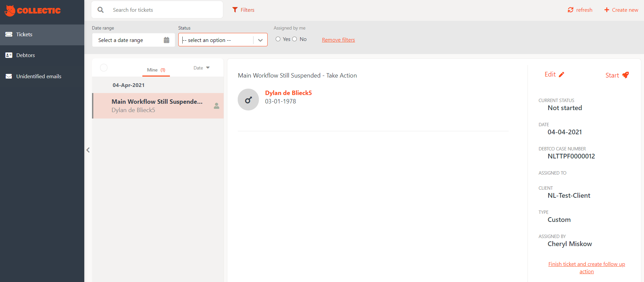644x282 pixels.
Task: Click the Edit button
Action: coord(554,75)
